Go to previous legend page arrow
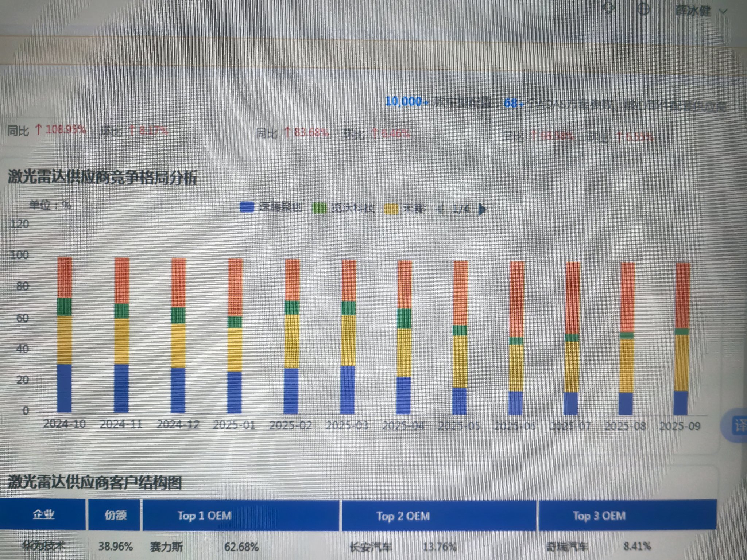This screenshot has width=747, height=560. [440, 209]
